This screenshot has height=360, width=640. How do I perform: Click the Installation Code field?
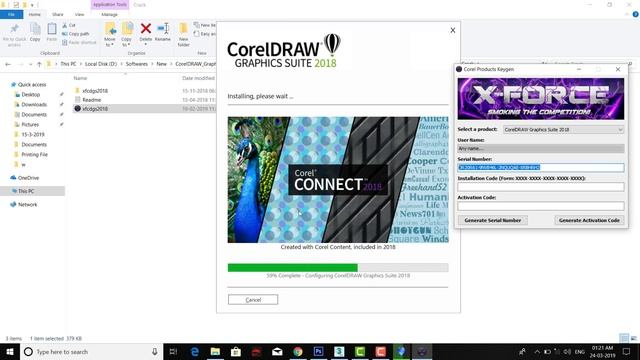tap(541, 187)
